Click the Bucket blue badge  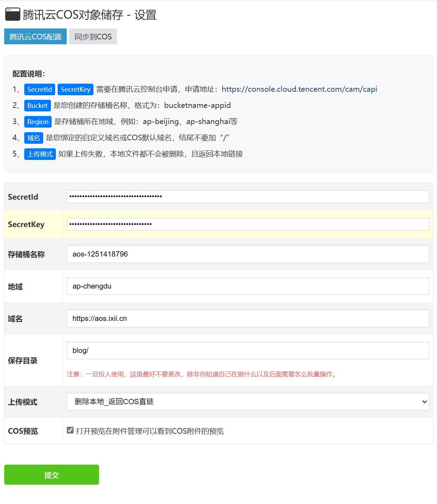[x=37, y=105]
